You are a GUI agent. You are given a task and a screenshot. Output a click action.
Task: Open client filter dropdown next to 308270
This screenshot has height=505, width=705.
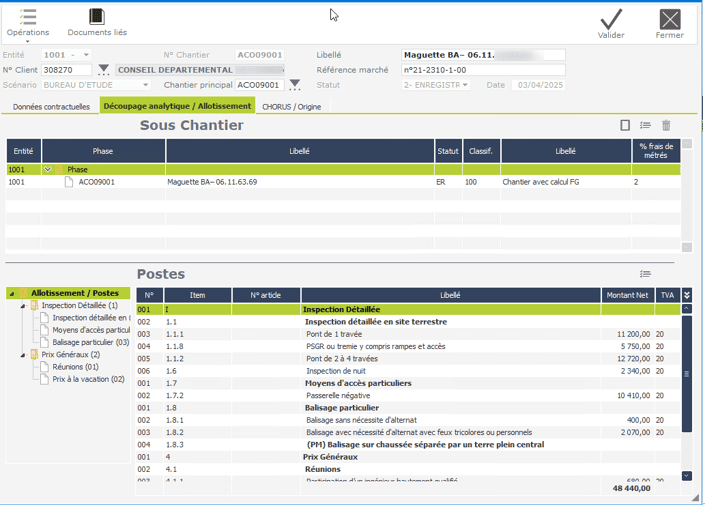coord(104,70)
